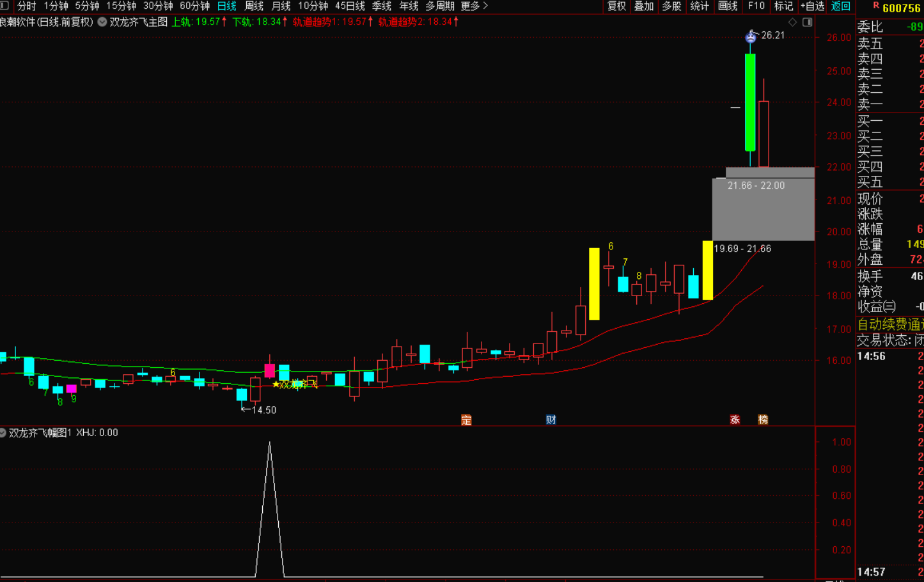Click the orange 定 event marker
The width and height of the screenshot is (924, 582).
pos(466,420)
